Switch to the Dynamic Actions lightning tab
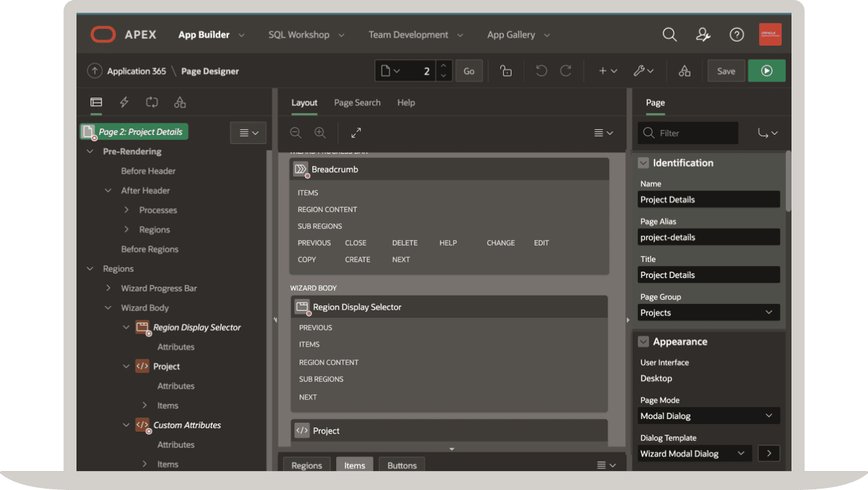Image resolution: width=868 pixels, height=490 pixels. tap(124, 102)
